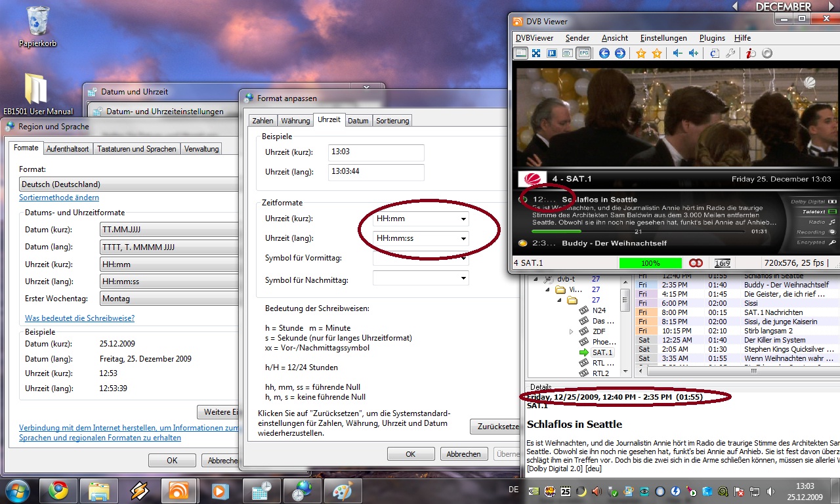Screen dimensions: 840x504
Task: Click the Uhrzeit (lang) example field 13:03:44
Action: click(x=376, y=172)
